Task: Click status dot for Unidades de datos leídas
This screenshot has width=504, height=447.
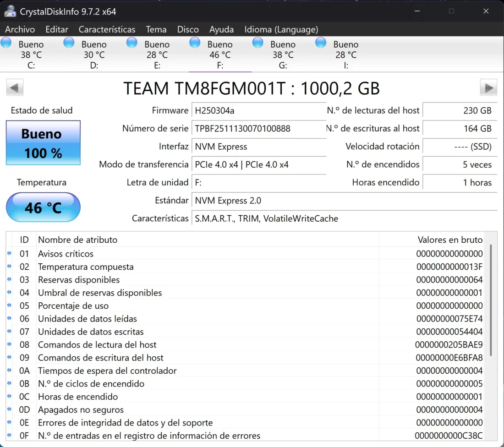Action: 9,318
